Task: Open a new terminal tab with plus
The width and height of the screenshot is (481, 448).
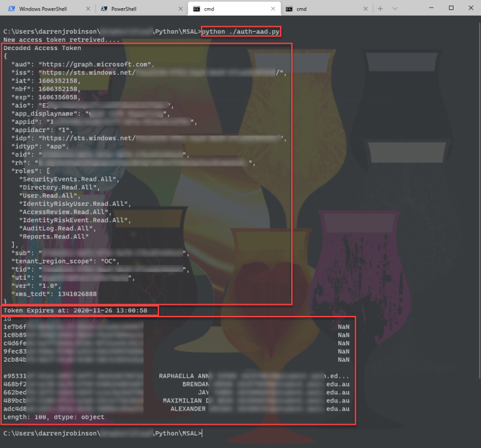Action: (x=380, y=9)
